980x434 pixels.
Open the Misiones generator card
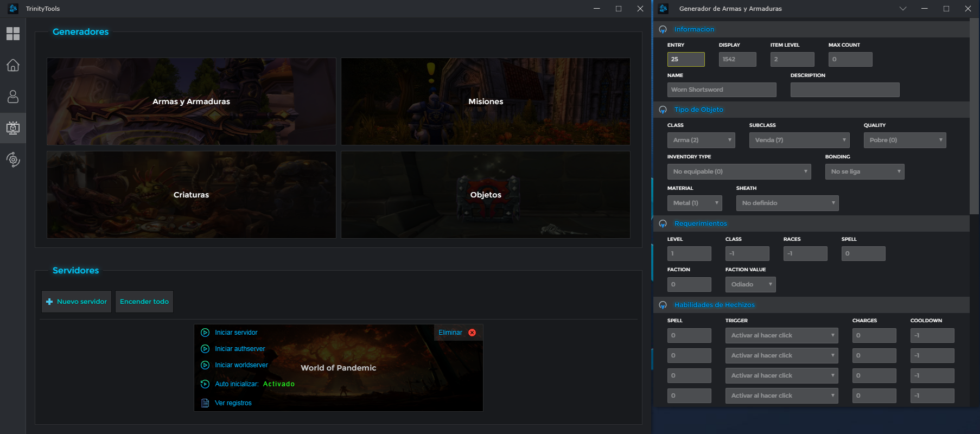click(x=486, y=101)
